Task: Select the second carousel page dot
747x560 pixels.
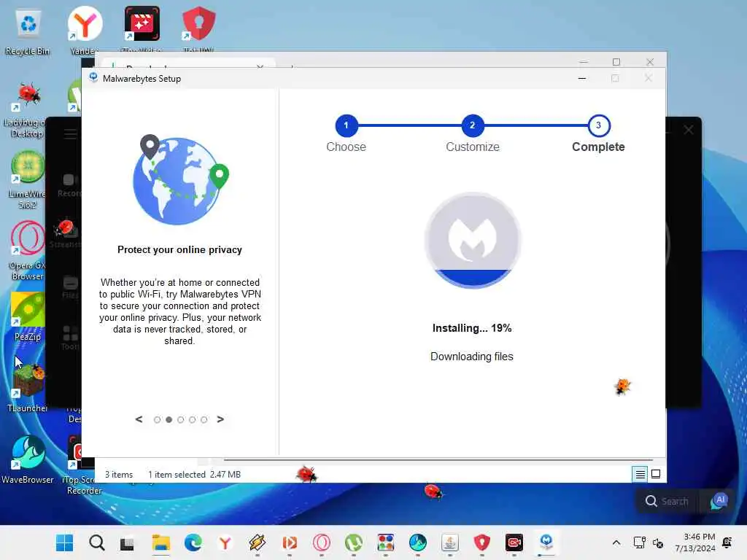Action: pos(169,419)
